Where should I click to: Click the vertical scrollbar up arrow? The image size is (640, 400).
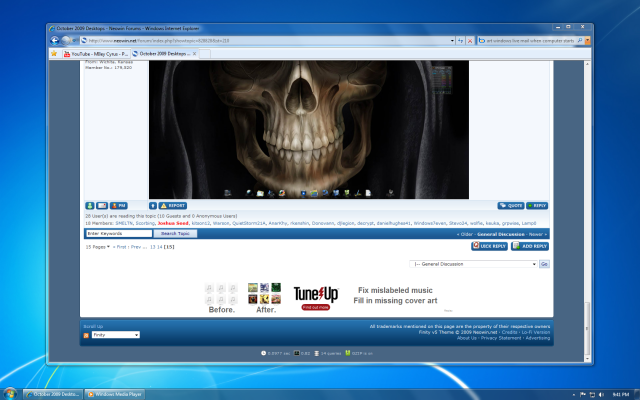tap(587, 64)
